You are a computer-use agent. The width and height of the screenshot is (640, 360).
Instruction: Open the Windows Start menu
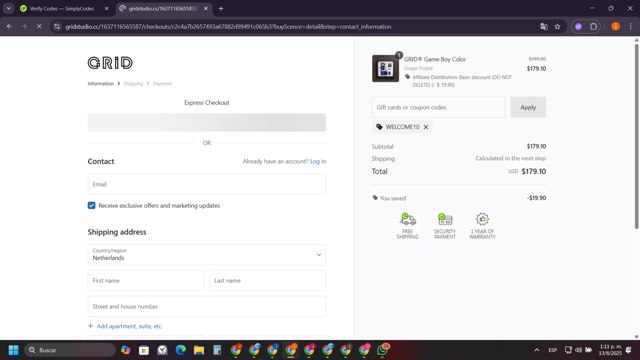point(13,350)
